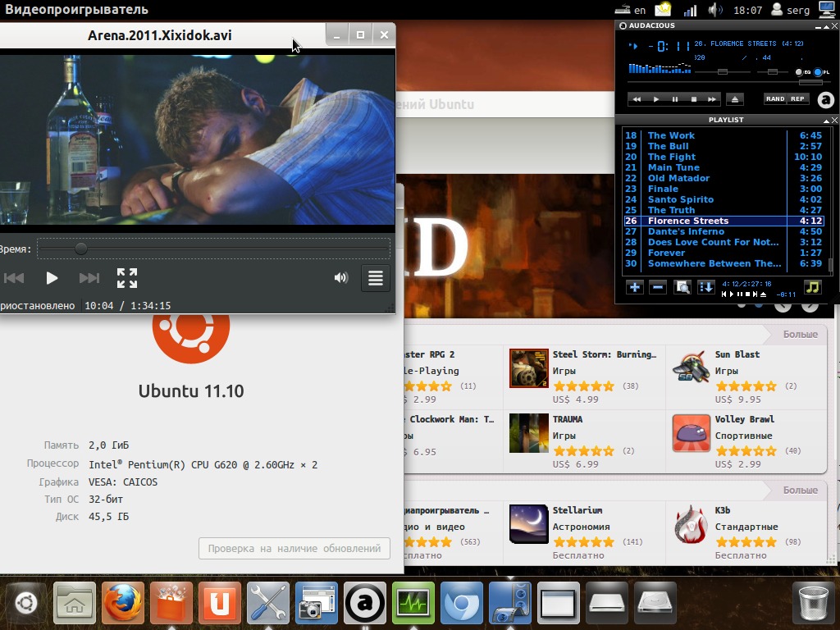
Task: Open Volley Brawl sports game entry
Action: pos(746,441)
